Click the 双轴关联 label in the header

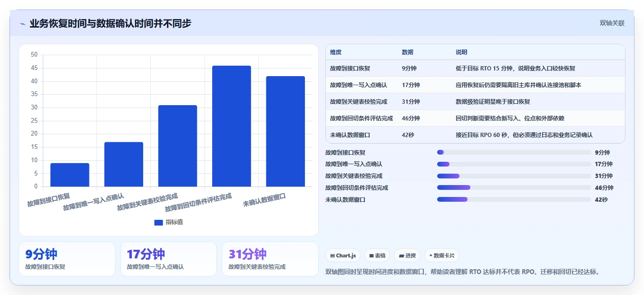pos(612,23)
